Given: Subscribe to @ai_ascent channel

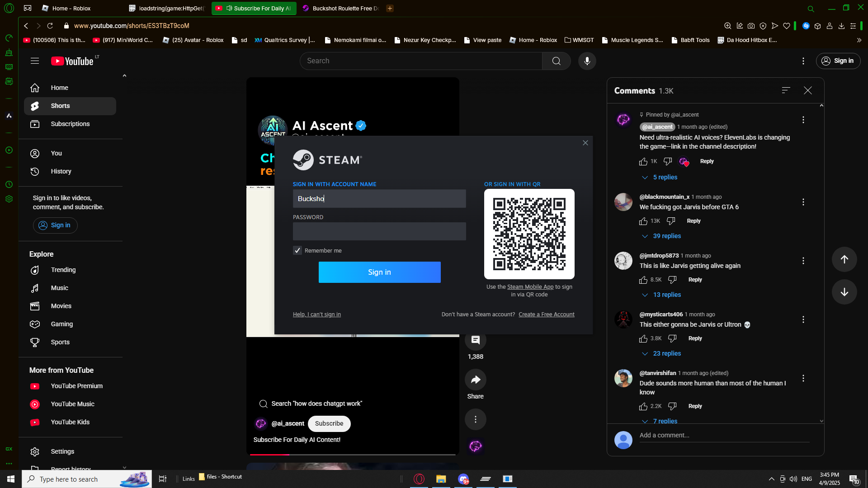Looking at the screenshot, I should (329, 423).
